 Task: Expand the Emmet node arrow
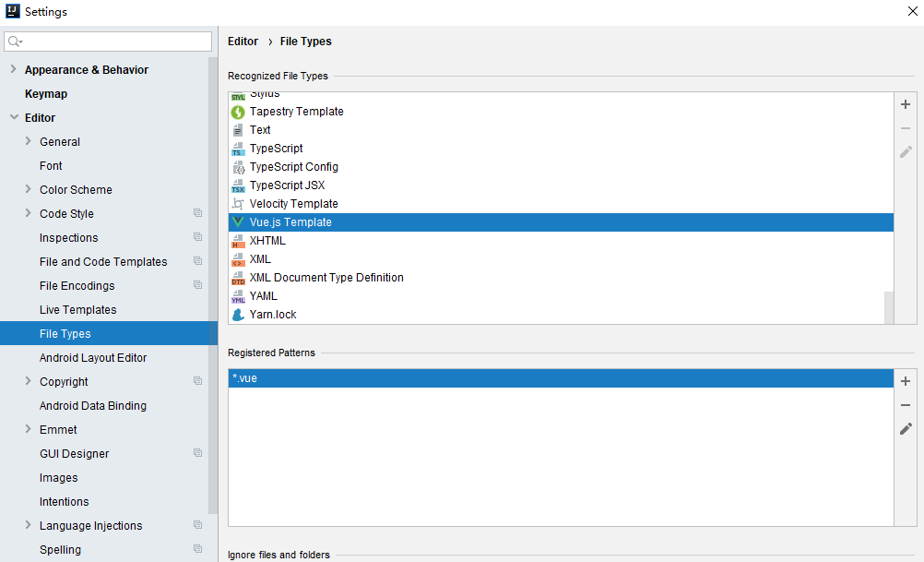coord(29,429)
